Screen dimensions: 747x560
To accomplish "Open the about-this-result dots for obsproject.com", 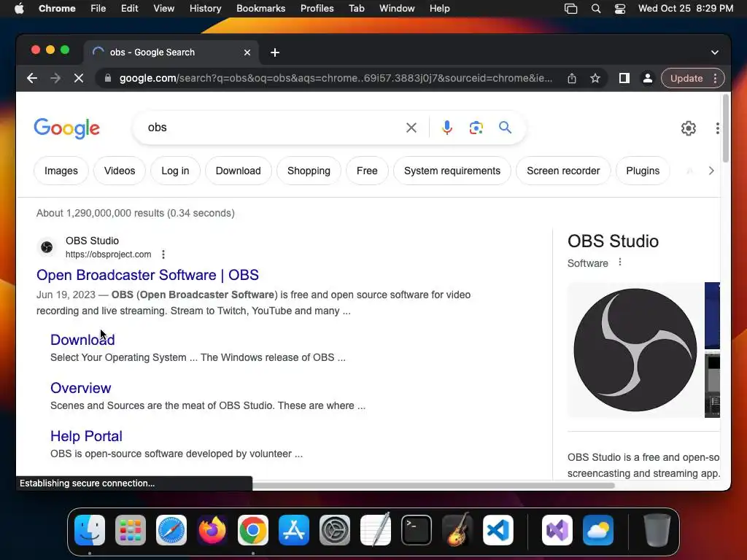I will click(163, 254).
